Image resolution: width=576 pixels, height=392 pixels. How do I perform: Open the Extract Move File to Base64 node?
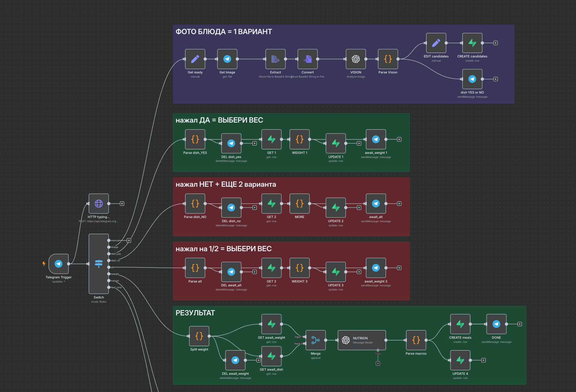(x=275, y=59)
